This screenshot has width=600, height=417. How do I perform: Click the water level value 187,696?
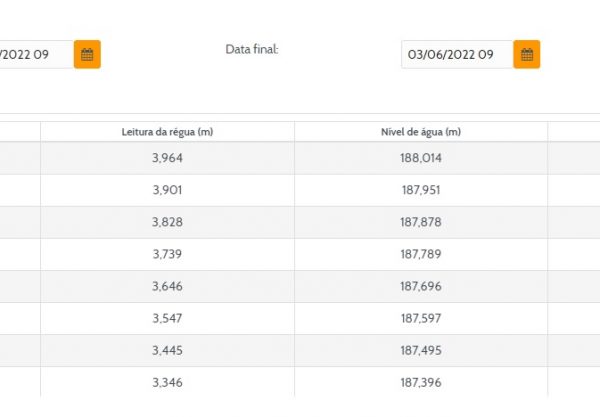(420, 286)
